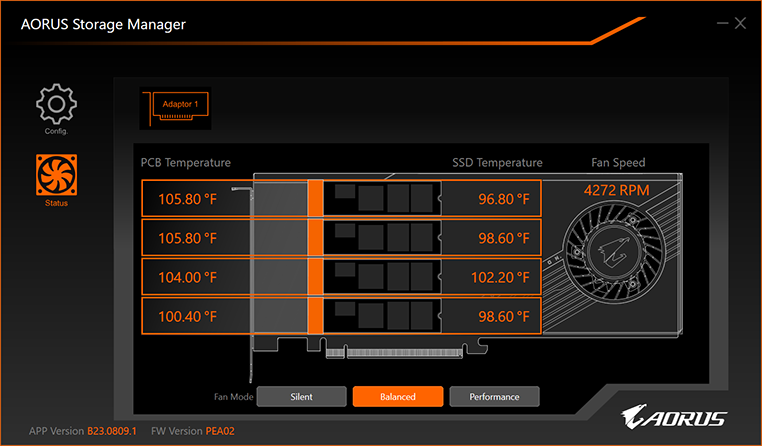This screenshot has width=762, height=446.
Task: Click the FW Version PEA02 text
Action: pyautogui.click(x=193, y=430)
